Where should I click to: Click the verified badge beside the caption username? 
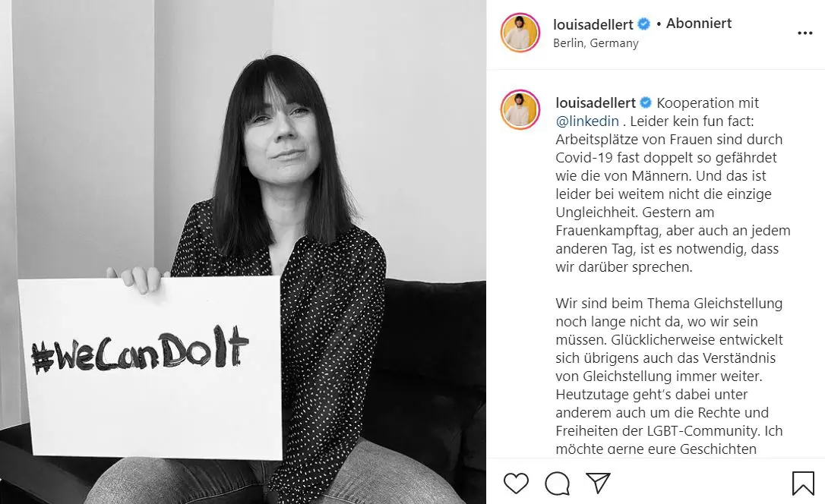(x=646, y=103)
